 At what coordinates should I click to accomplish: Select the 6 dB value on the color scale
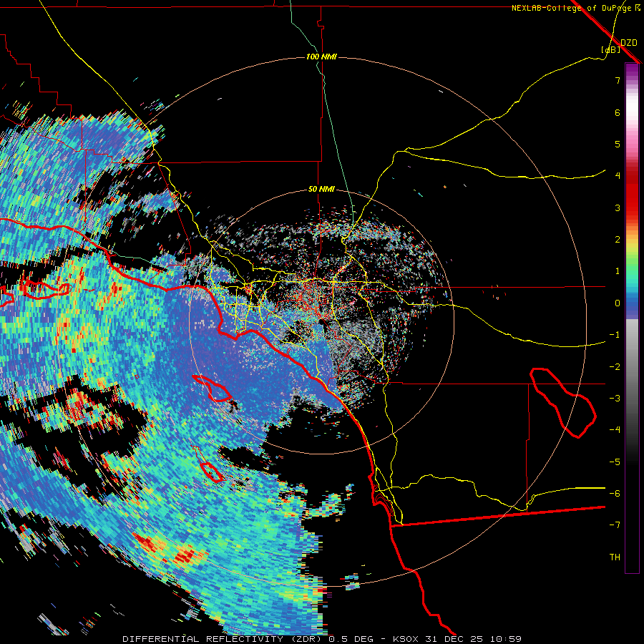coord(618,112)
